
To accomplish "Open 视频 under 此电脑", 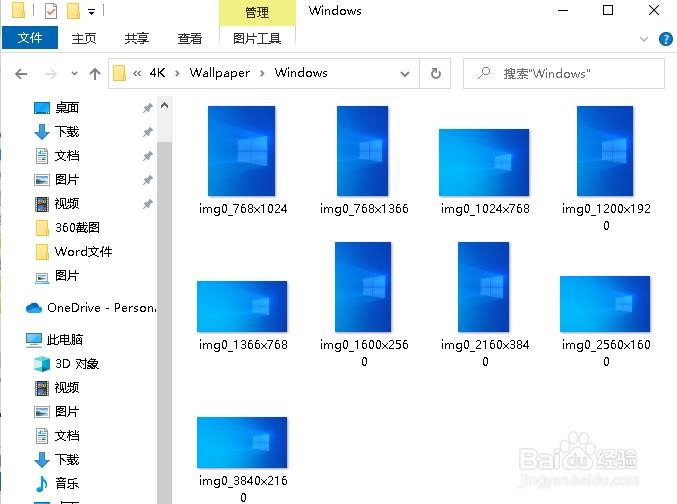I will tap(67, 387).
